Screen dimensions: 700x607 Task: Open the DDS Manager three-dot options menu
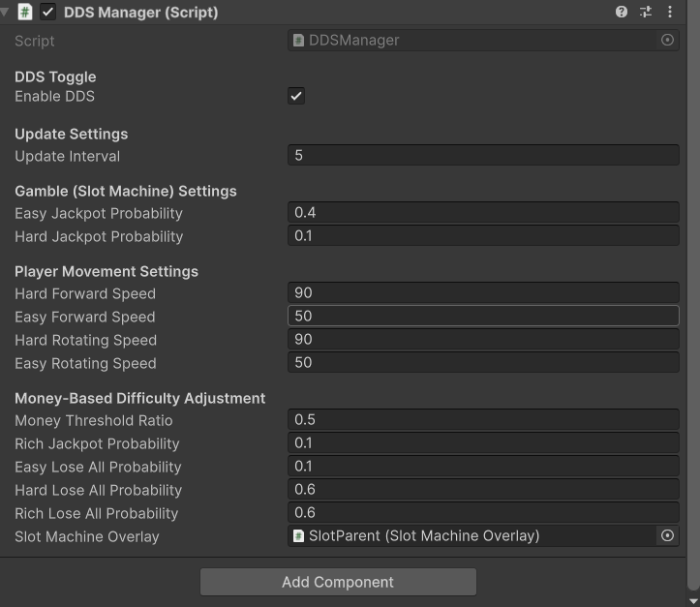pyautogui.click(x=669, y=13)
